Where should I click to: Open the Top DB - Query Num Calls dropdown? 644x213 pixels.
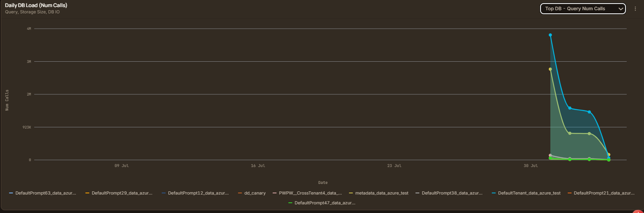tap(583, 9)
